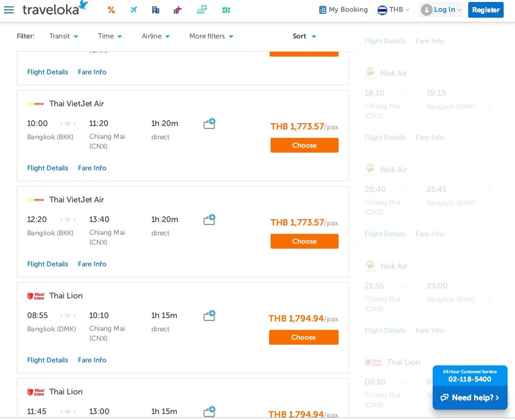This screenshot has width=515, height=420.
Task: Click baggage add-on icon on 11:45 flight
Action: click(209, 412)
